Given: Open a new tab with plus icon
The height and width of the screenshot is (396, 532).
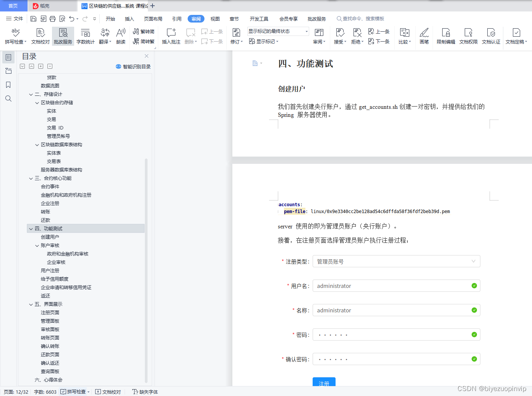Looking at the screenshot, I should coord(152,6).
